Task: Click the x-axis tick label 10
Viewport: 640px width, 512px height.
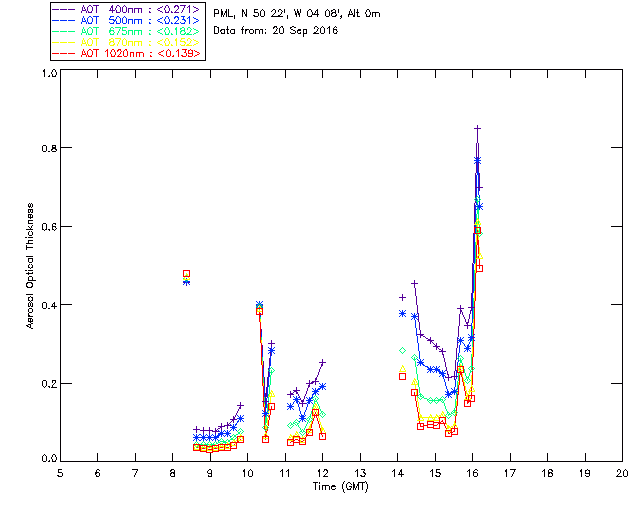Action: [x=247, y=473]
